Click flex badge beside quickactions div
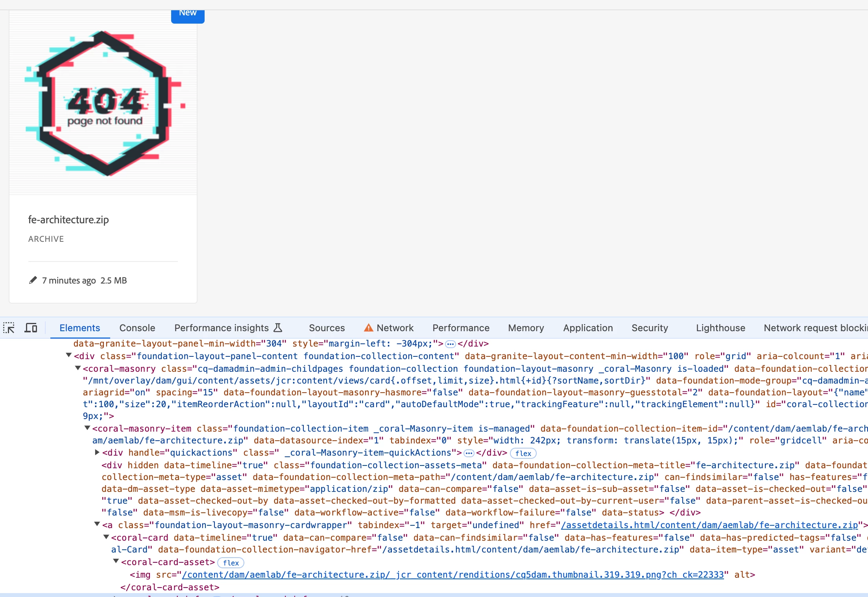Viewport: 868px width, 597px height. 523,453
